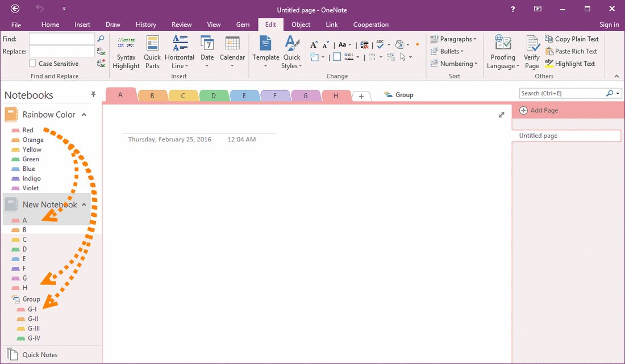Select section tab D
Viewport: 625px width, 364px height.
[214, 95]
